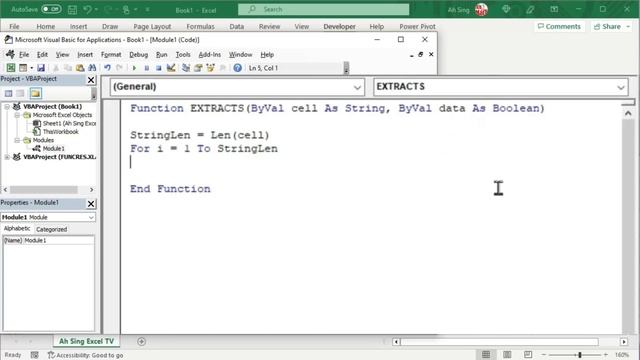Image resolution: width=640 pixels, height=360 pixels.
Task: Click View Object icon in Project panel
Action: point(20,93)
